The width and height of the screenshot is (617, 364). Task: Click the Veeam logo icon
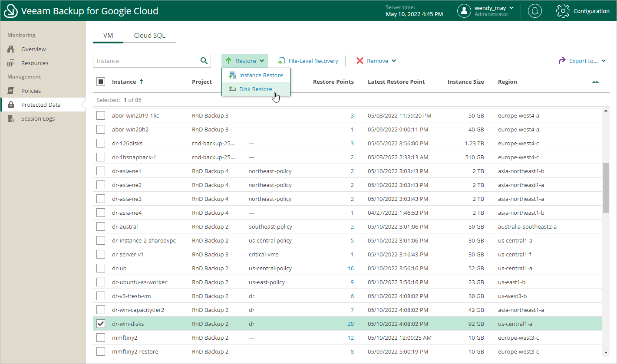tap(10, 11)
